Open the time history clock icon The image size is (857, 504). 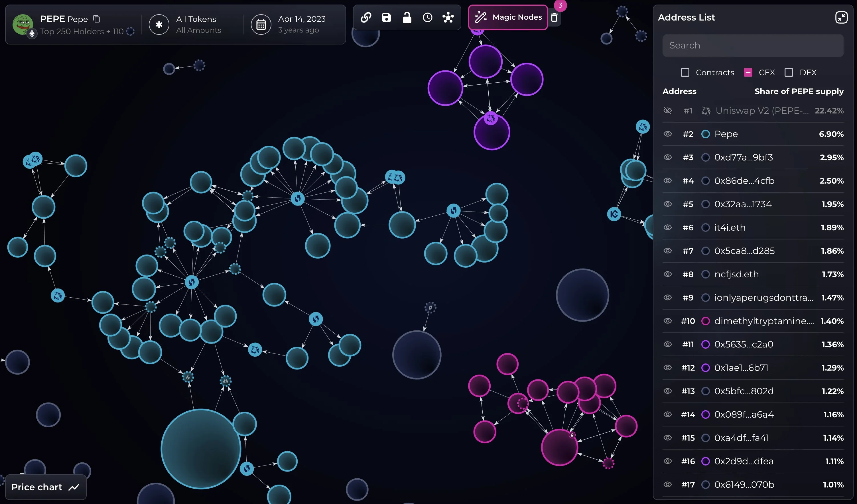coord(427,17)
